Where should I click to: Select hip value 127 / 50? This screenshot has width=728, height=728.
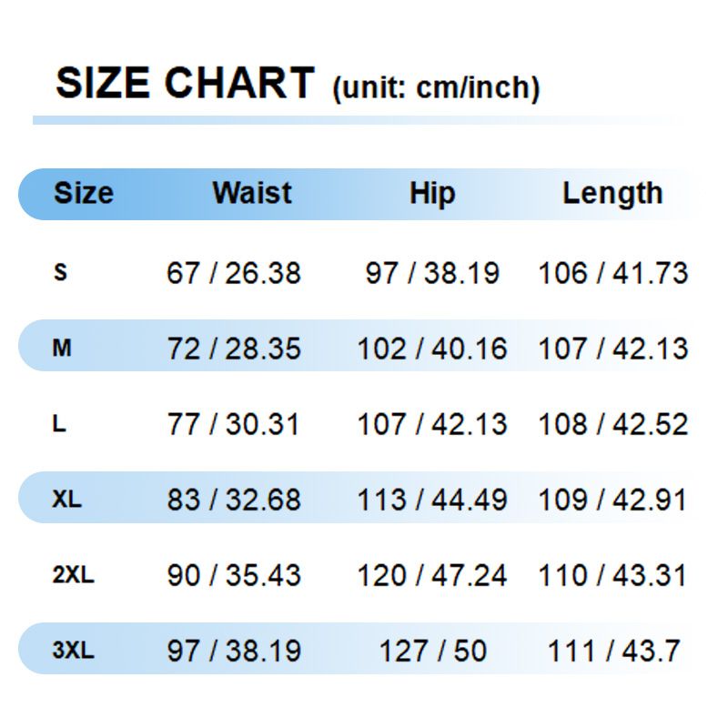click(432, 651)
